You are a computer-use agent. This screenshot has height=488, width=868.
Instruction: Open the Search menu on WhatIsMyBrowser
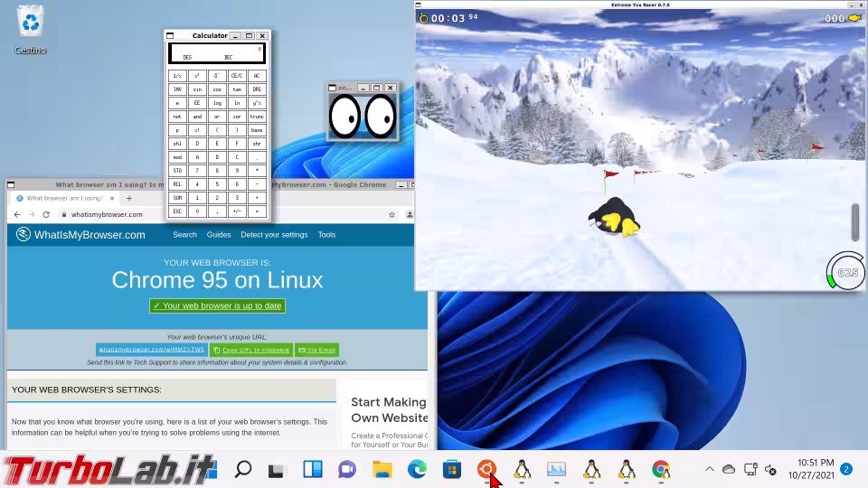(x=184, y=235)
